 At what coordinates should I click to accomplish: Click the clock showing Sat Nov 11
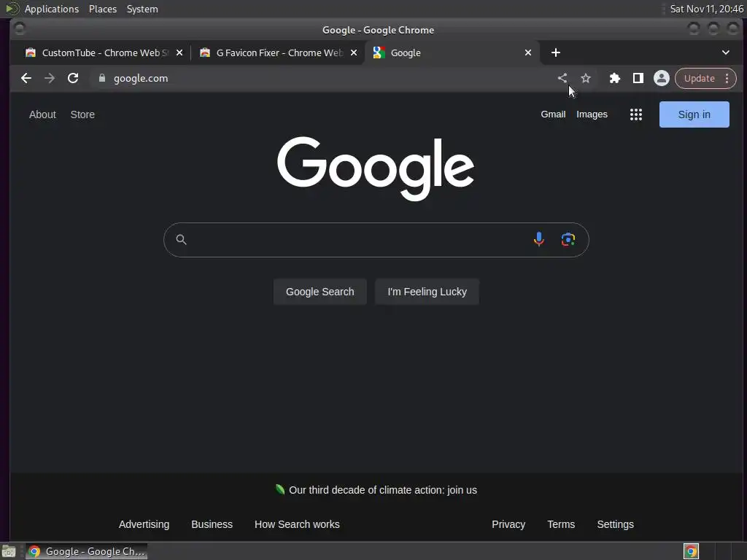pos(706,9)
